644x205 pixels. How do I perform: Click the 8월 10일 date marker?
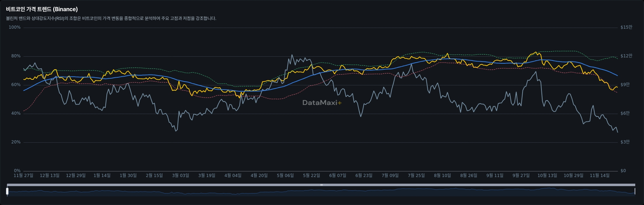442,175
